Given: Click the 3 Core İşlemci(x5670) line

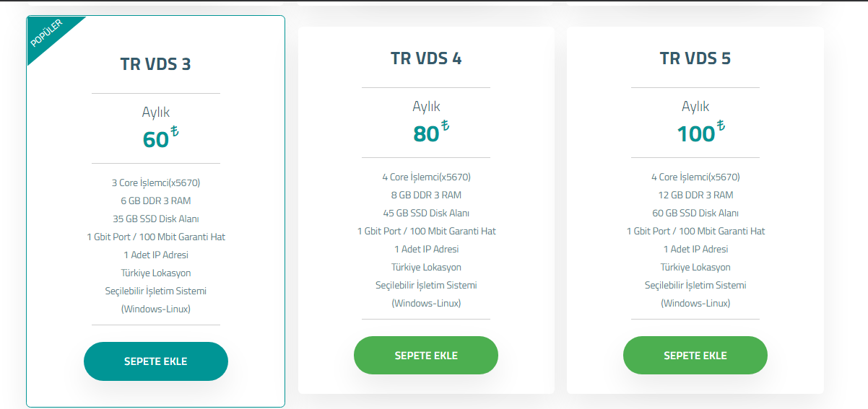Looking at the screenshot, I should pyautogui.click(x=155, y=182).
